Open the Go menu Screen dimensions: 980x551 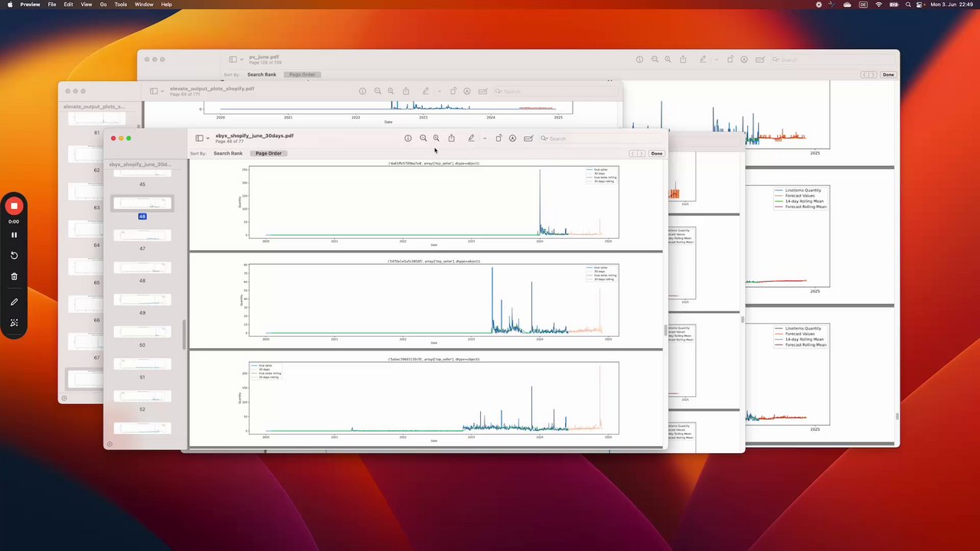tap(103, 5)
